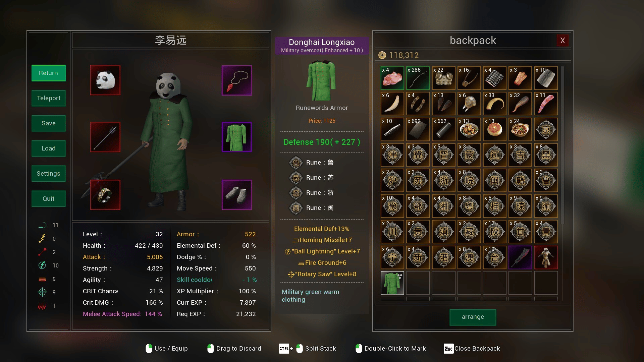
Task: Click the red pendant necklace slot
Action: pos(237,80)
